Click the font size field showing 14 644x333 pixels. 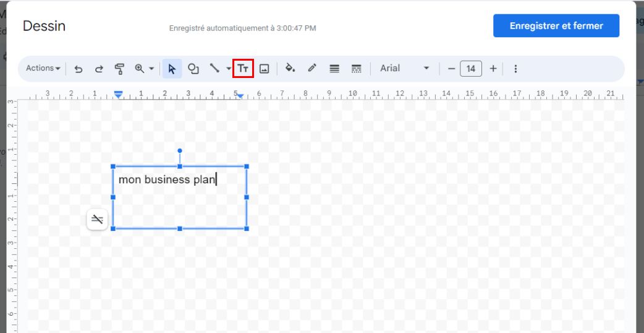[x=471, y=69]
